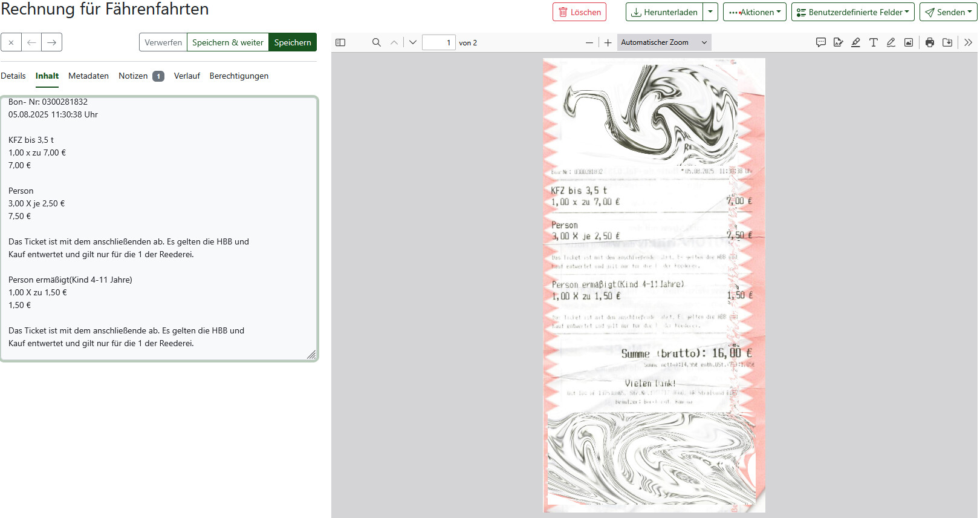Image resolution: width=980 pixels, height=518 pixels.
Task: Click the page number input field
Action: click(x=438, y=42)
